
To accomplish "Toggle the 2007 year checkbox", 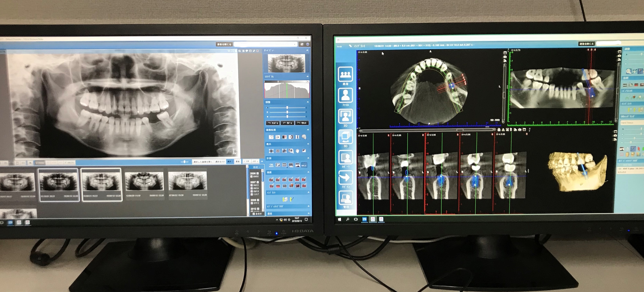I will [x=258, y=182].
